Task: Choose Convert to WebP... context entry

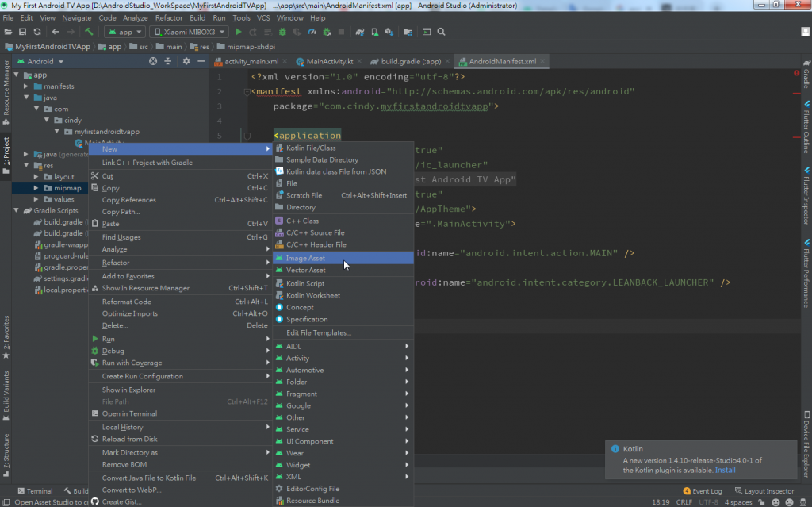Action: pos(181,490)
